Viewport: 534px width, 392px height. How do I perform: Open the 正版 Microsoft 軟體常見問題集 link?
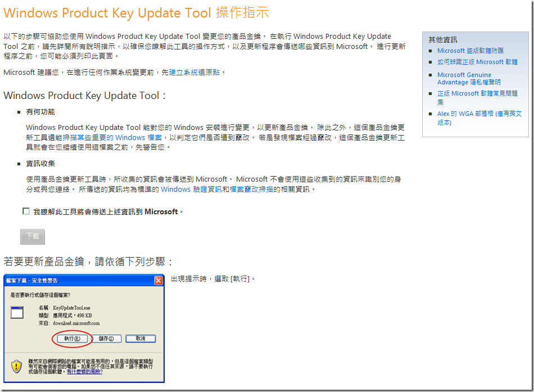pyautogui.click(x=477, y=97)
